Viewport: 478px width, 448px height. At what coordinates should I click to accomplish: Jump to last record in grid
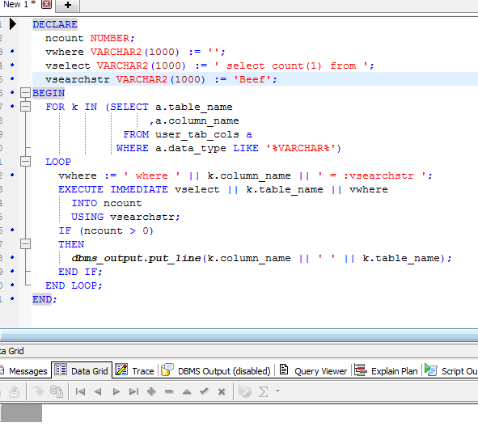[133, 391]
